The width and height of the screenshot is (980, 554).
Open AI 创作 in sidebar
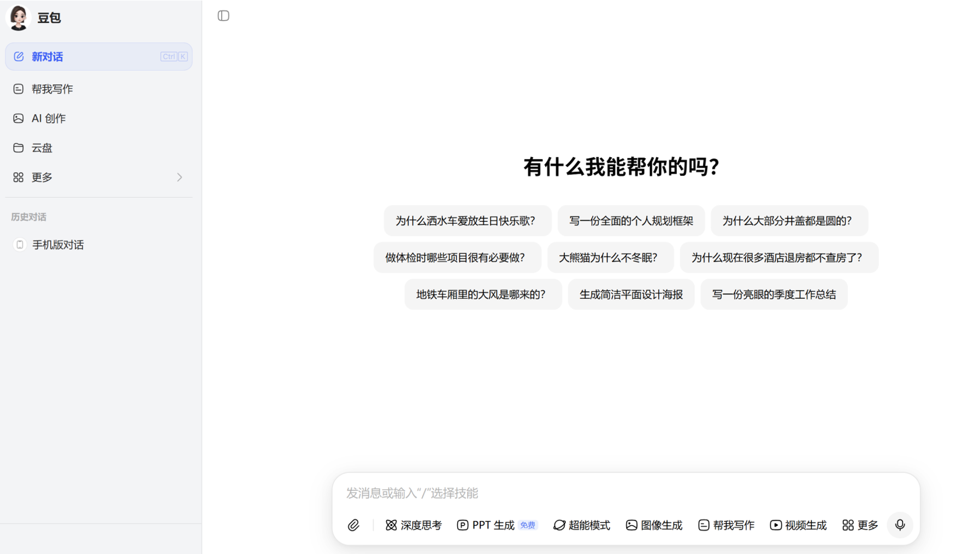[x=48, y=119]
